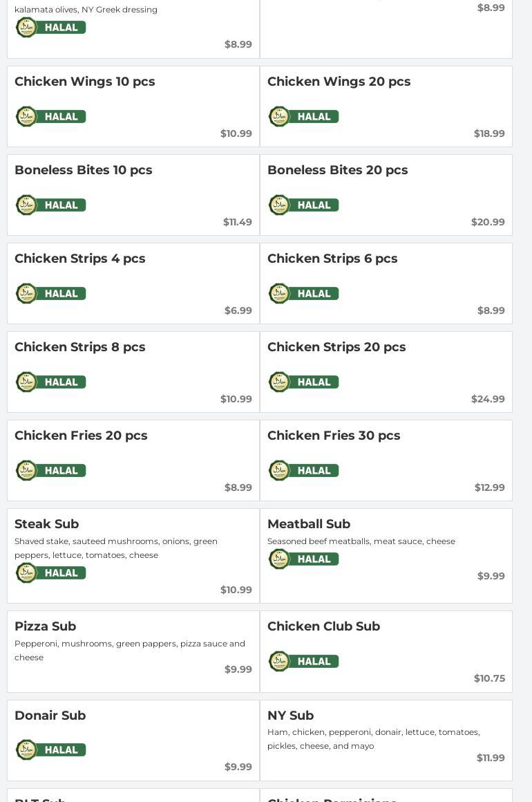Choose the Chicken Fries 20 pcs title
This screenshot has height=802, width=532.
point(81,436)
